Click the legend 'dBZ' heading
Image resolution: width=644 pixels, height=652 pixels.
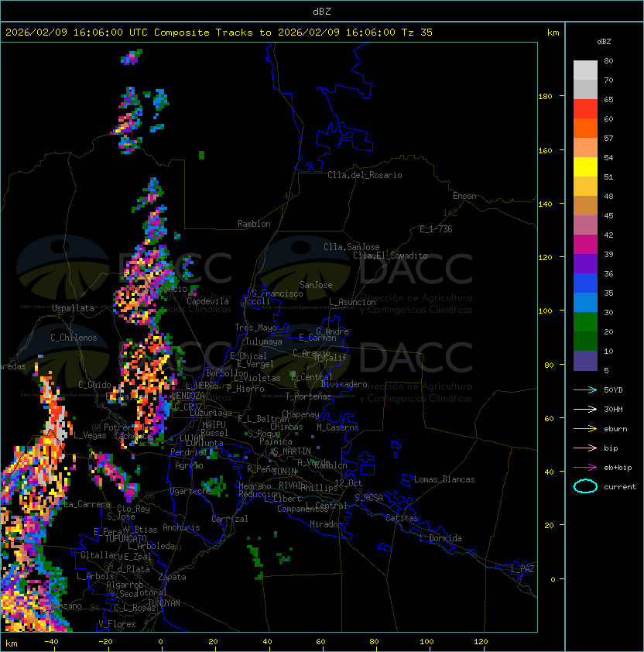[604, 42]
